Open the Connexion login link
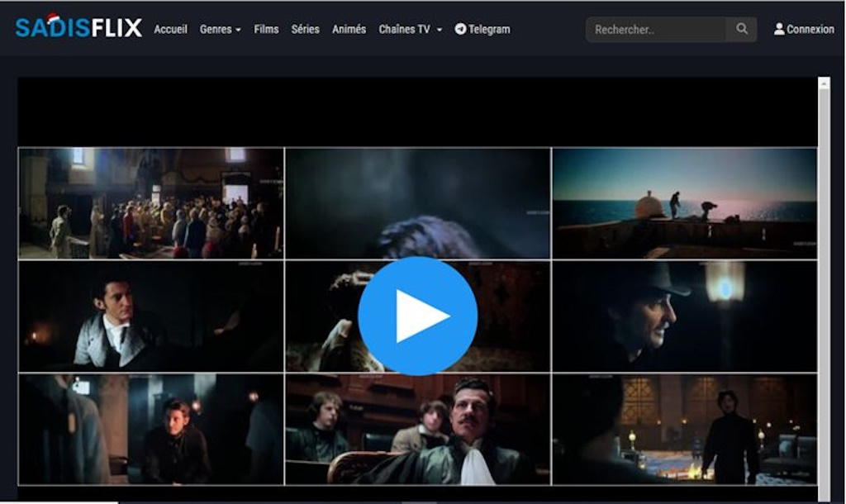Viewport: 846px width, 504px height. click(x=804, y=29)
